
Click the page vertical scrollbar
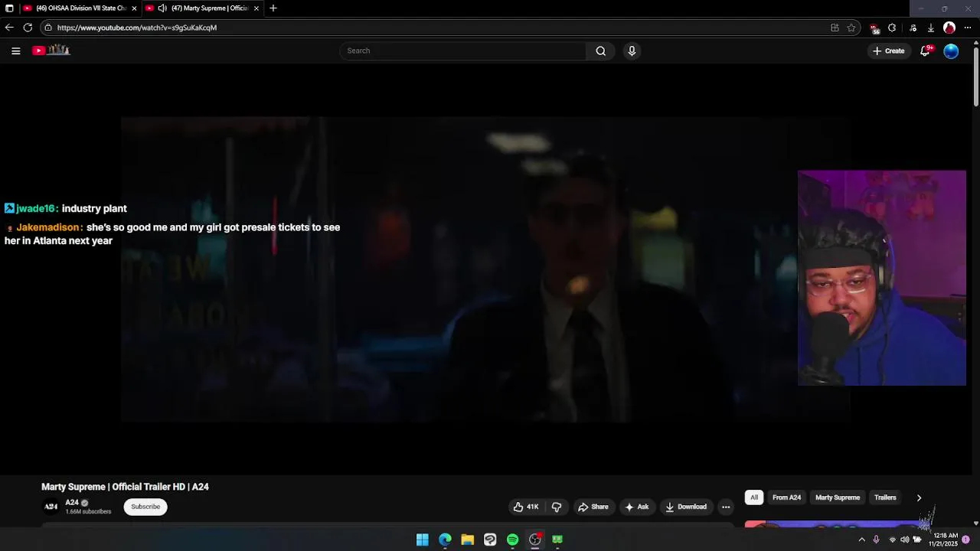[975, 77]
